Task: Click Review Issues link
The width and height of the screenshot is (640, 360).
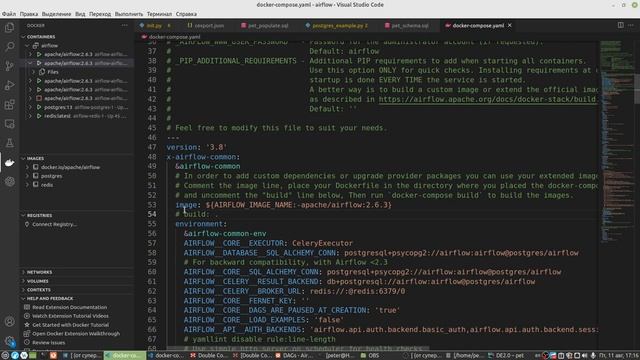Action: pos(49,342)
